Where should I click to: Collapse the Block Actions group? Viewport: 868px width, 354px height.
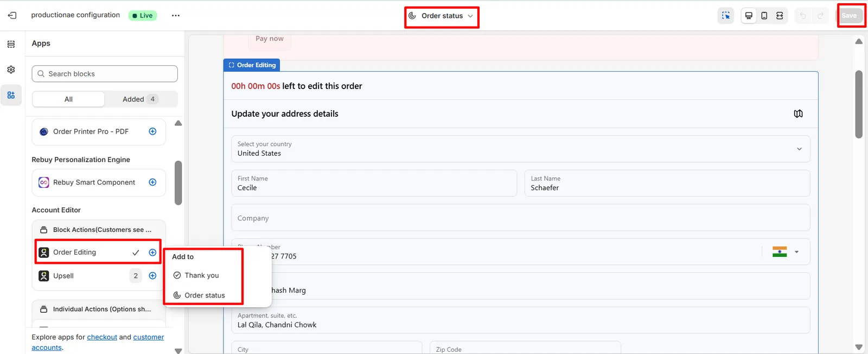(99, 230)
